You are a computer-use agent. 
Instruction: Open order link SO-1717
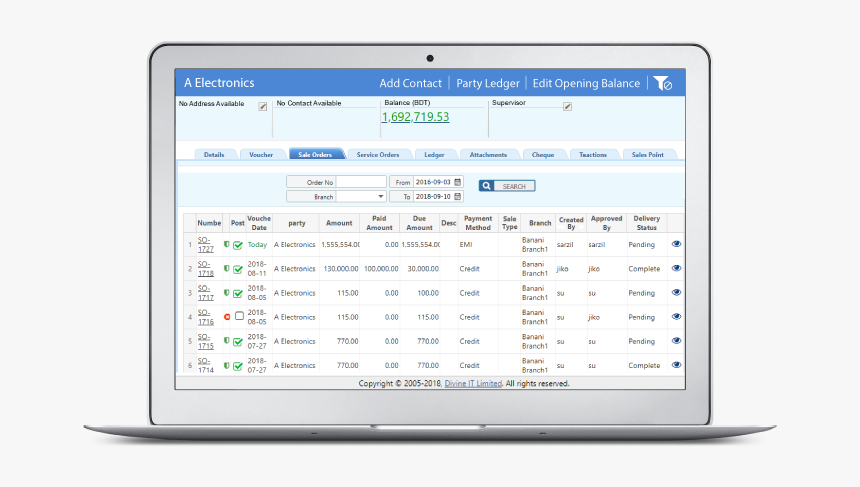[206, 293]
